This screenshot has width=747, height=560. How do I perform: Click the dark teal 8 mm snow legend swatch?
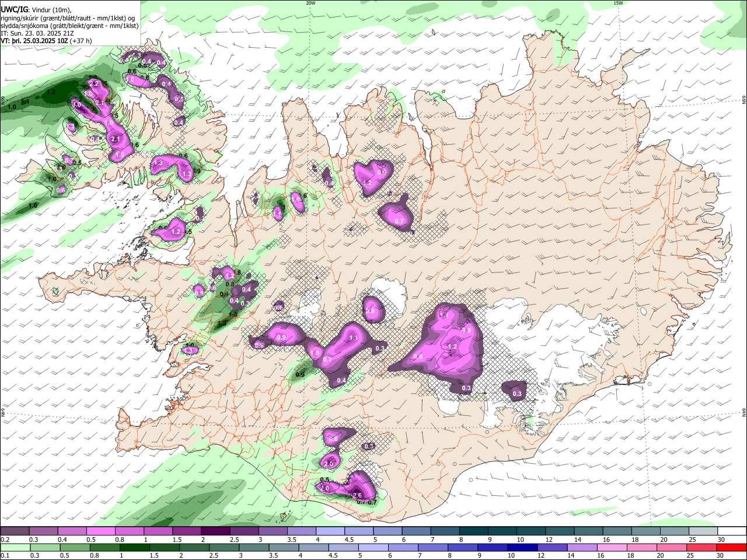coord(473,531)
